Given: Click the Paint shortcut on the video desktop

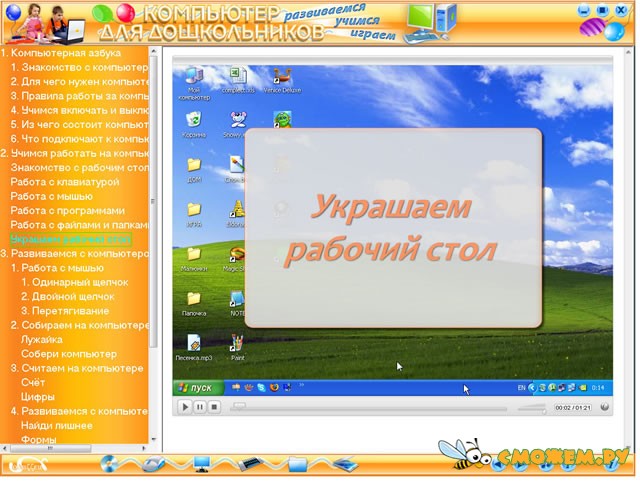Looking at the screenshot, I should pyautogui.click(x=237, y=347).
